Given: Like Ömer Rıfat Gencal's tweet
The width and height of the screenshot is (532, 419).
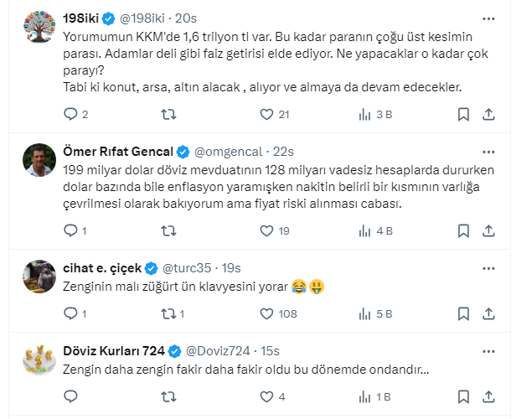Looking at the screenshot, I should pyautogui.click(x=266, y=230).
